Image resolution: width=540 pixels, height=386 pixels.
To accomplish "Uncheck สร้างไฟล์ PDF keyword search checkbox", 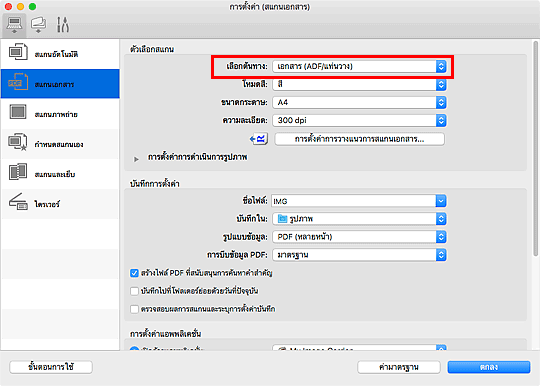I will click(134, 273).
